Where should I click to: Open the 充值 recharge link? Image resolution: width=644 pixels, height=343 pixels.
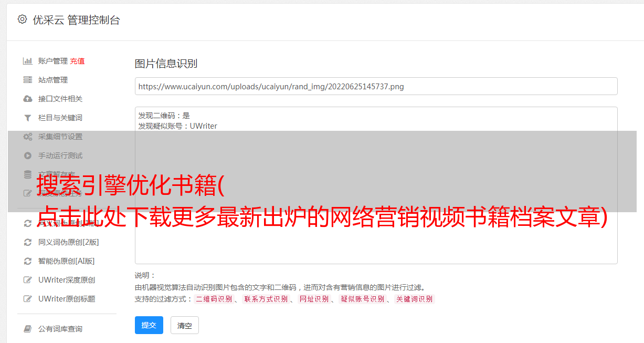(77, 61)
